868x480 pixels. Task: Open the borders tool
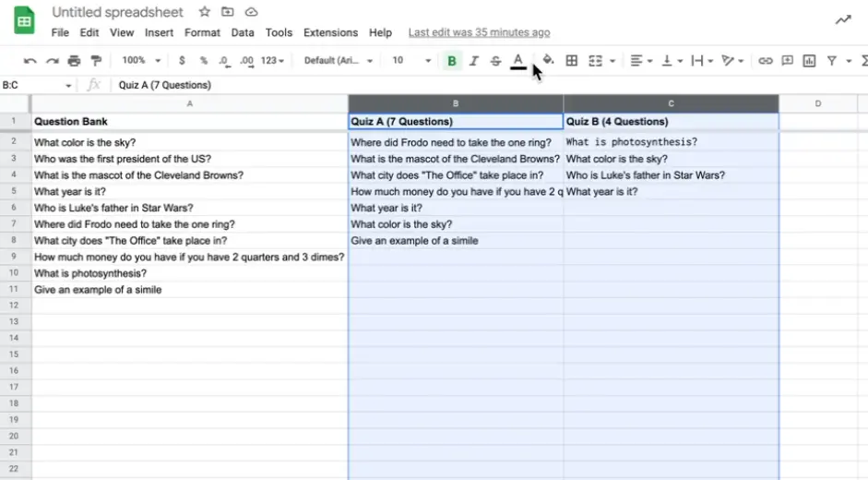click(x=572, y=61)
